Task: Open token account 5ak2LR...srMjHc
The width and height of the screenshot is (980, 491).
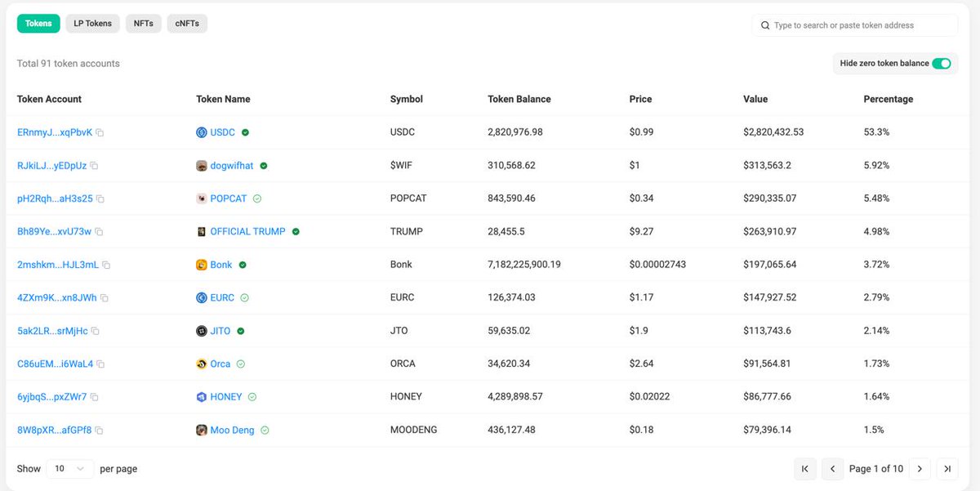Action: click(52, 331)
